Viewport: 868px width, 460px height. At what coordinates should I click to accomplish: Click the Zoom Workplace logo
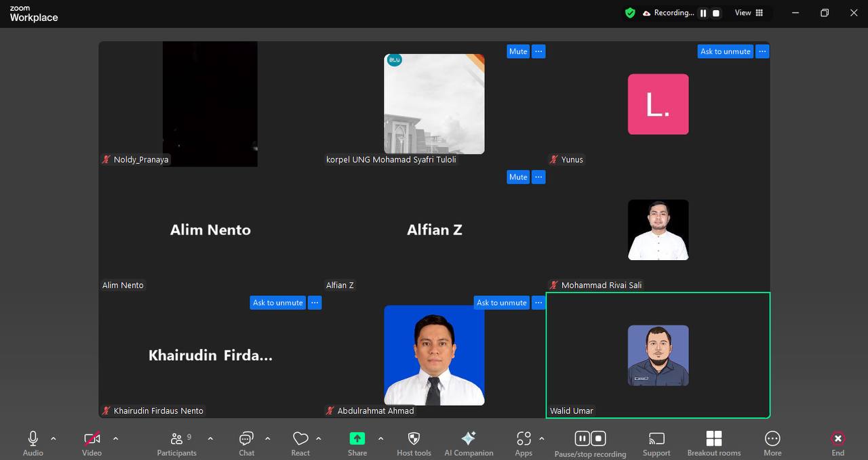(x=33, y=14)
